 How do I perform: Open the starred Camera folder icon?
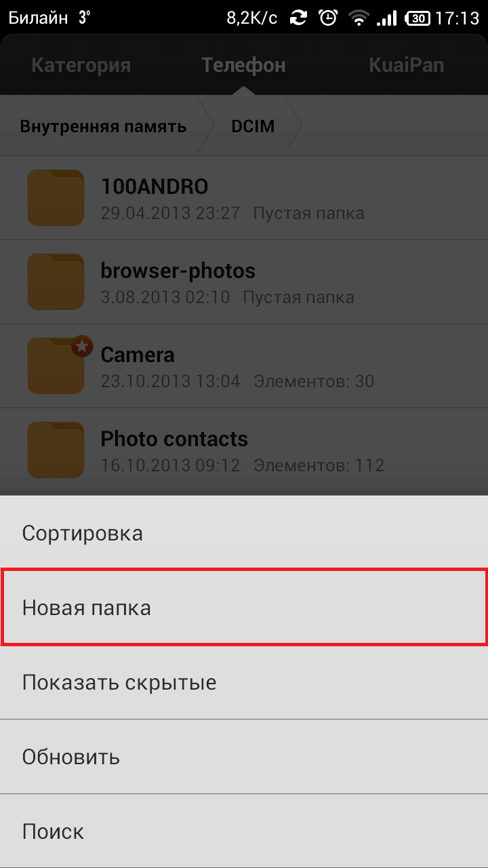tap(57, 365)
